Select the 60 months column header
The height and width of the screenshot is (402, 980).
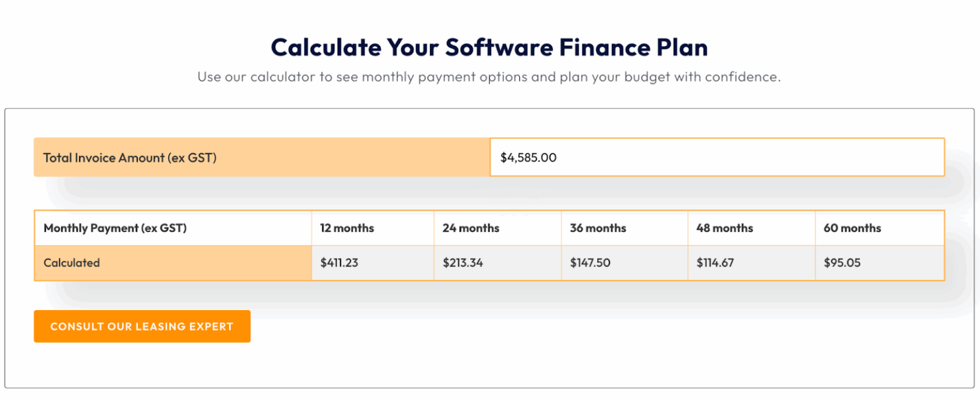(x=879, y=228)
